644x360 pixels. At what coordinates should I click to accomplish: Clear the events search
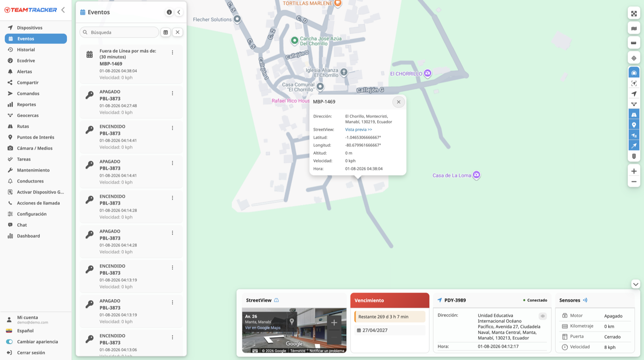[178, 32]
